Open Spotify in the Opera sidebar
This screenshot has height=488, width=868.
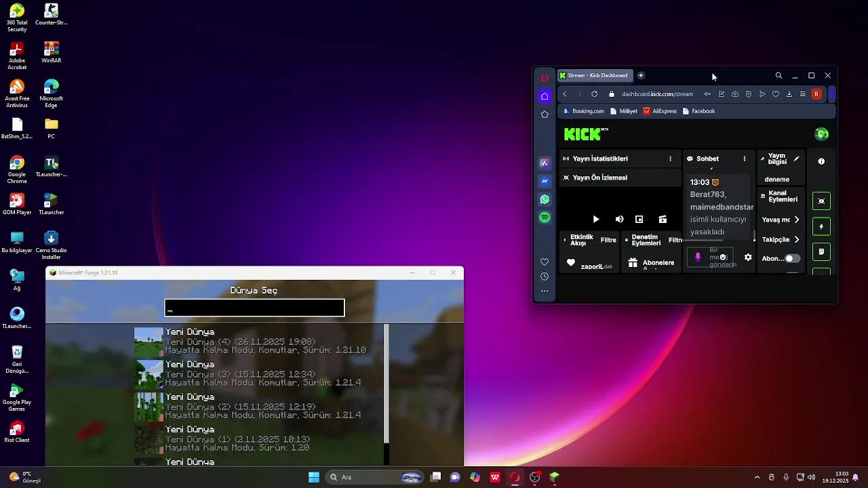click(545, 218)
